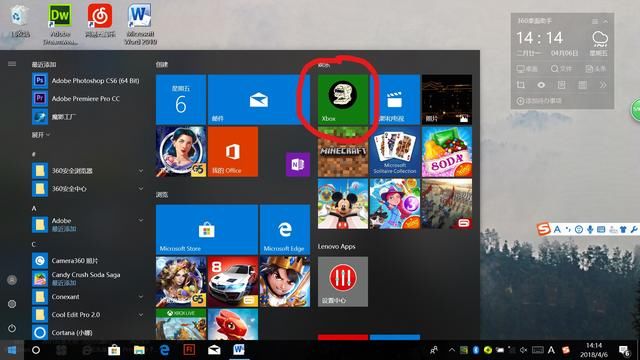Open the Microsoft Store tile

207,230
